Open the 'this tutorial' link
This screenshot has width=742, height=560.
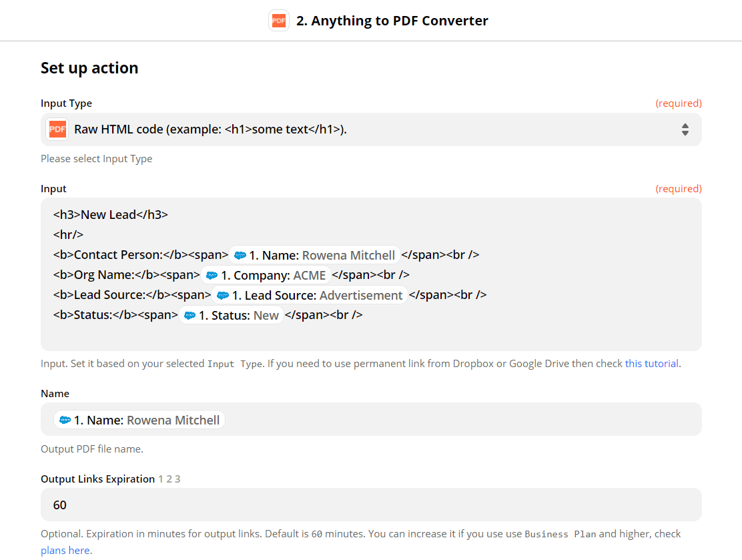pyautogui.click(x=652, y=363)
